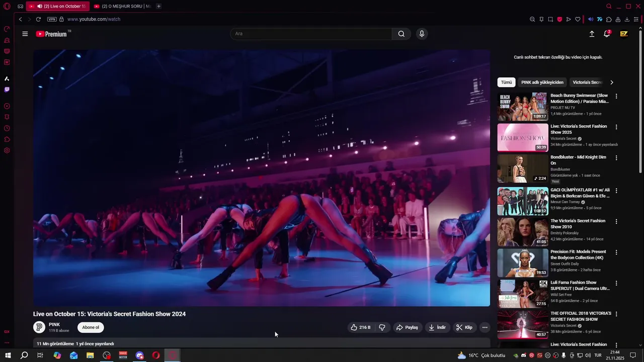
Task: Open Windows Start button on taskbar
Action: pyautogui.click(x=8, y=355)
